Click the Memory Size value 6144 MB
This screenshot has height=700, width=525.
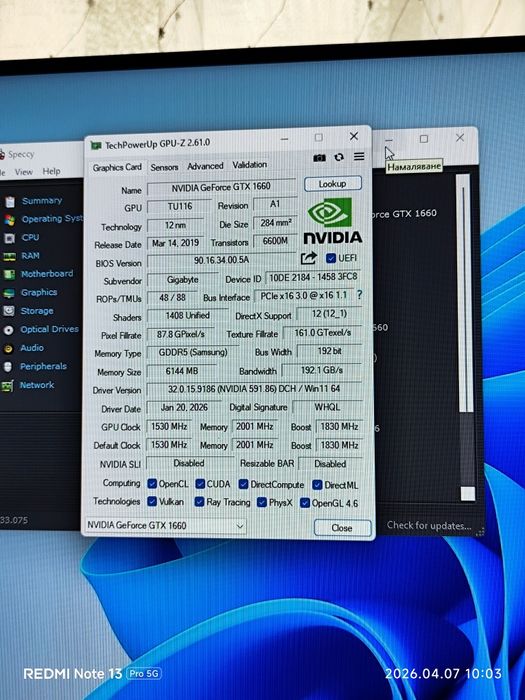[182, 371]
